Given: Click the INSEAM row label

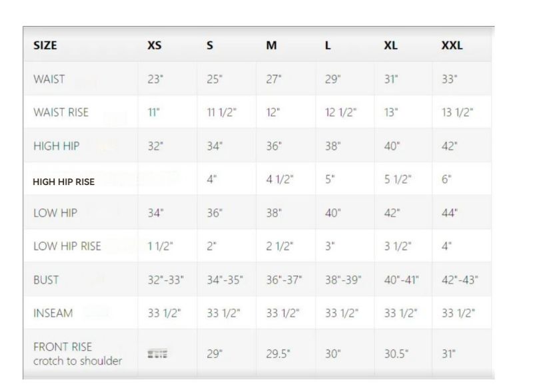Looking at the screenshot, I should 53,313.
